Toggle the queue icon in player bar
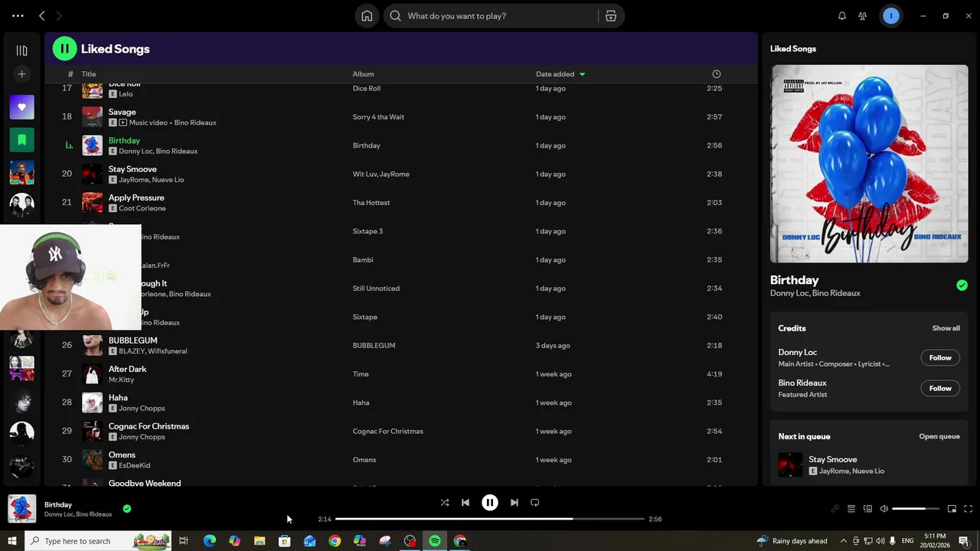 click(851, 509)
